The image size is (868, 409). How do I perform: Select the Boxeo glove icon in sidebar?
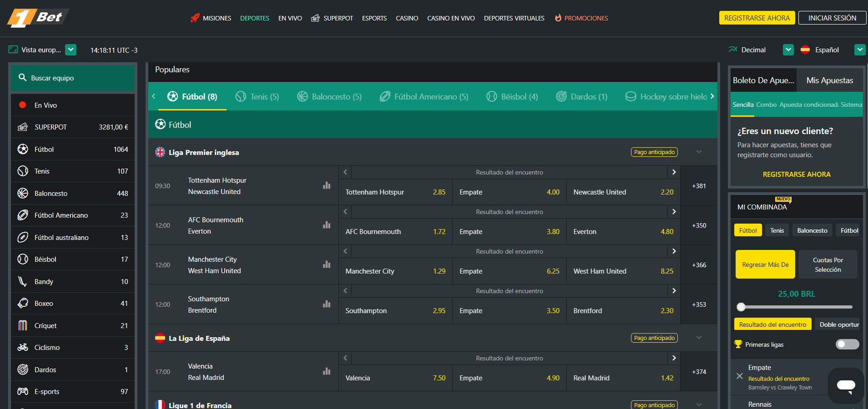coord(23,303)
